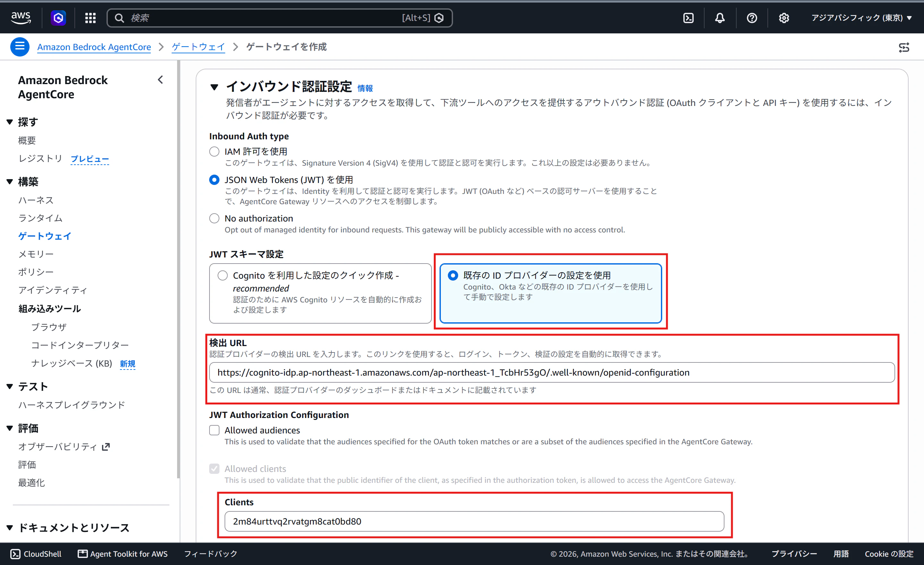Open アイデンティティ in the sidebar
Image resolution: width=924 pixels, height=565 pixels.
coord(53,290)
